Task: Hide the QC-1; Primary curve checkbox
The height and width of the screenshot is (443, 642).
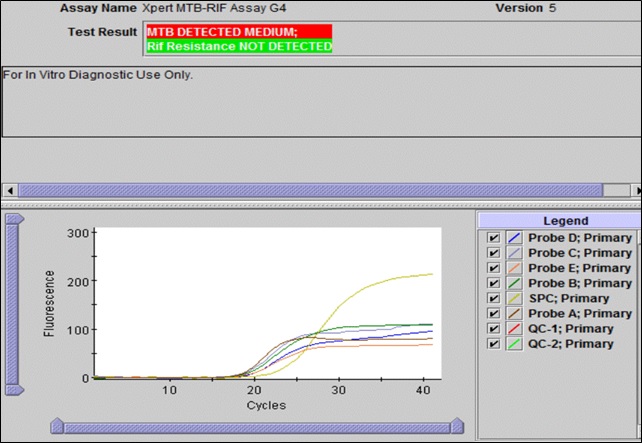Action: click(493, 328)
